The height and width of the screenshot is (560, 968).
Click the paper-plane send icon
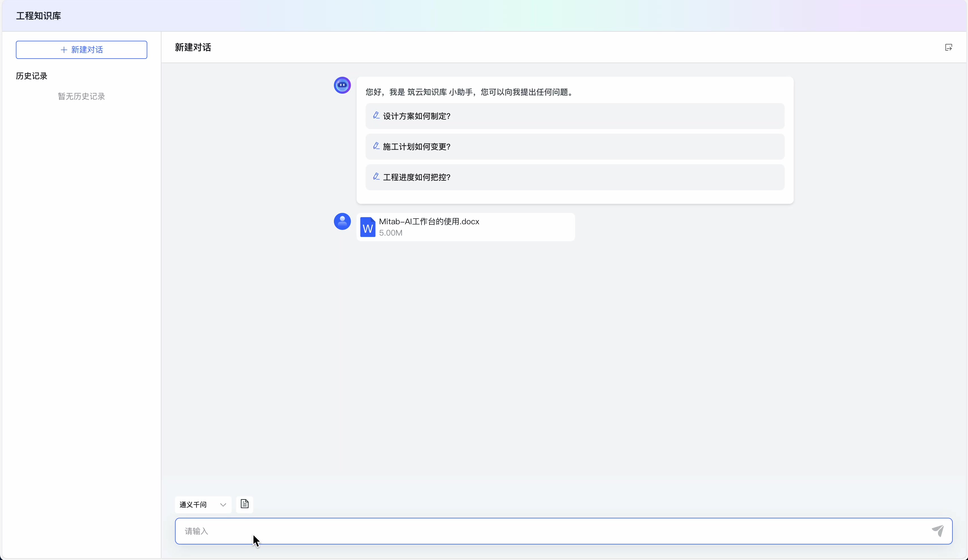click(x=938, y=531)
